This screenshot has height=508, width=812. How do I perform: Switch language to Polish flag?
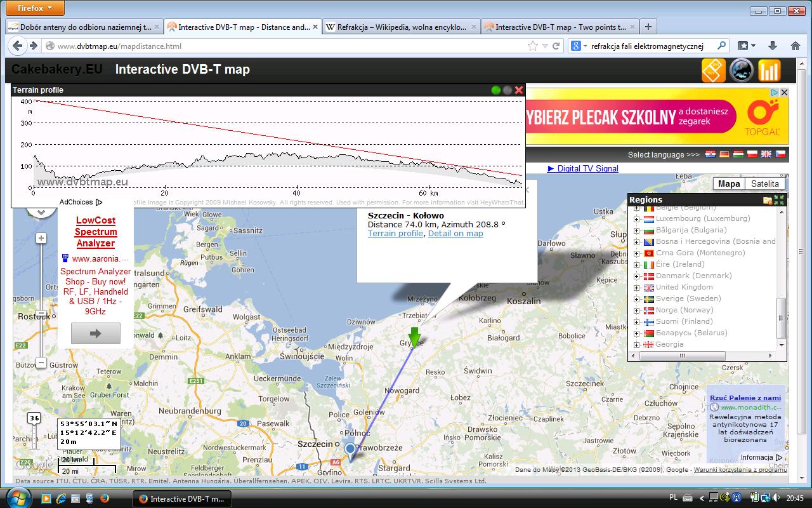pos(752,154)
